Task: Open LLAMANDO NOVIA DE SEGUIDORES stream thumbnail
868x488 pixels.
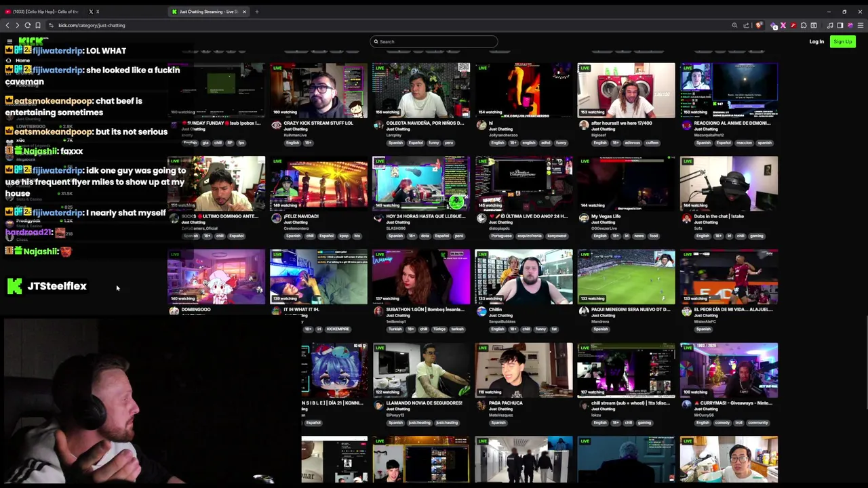Action: click(x=421, y=370)
